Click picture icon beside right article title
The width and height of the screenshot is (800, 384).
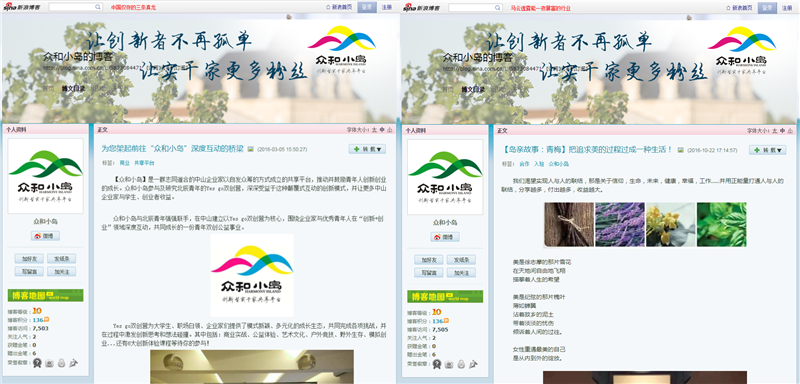pyautogui.click(x=681, y=150)
